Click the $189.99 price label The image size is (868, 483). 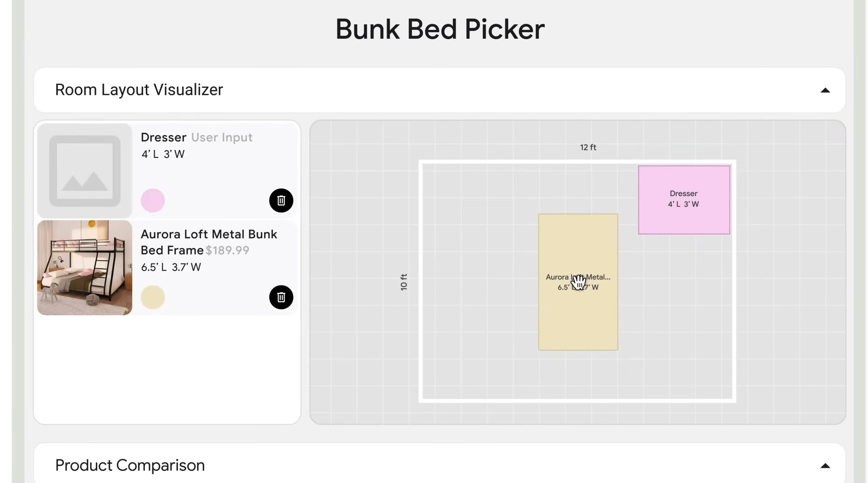pyautogui.click(x=227, y=250)
